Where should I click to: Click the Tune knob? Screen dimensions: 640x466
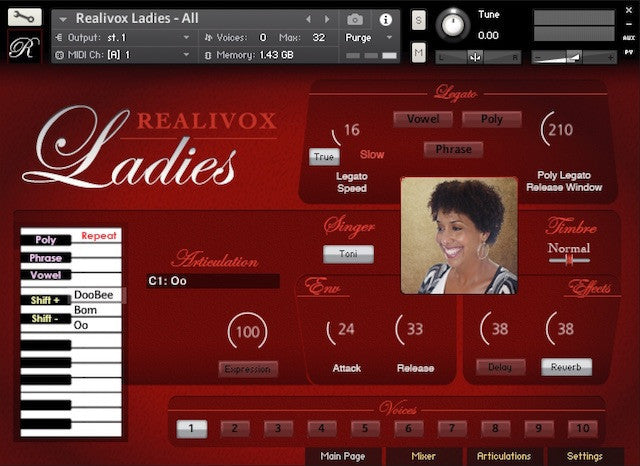click(x=453, y=24)
